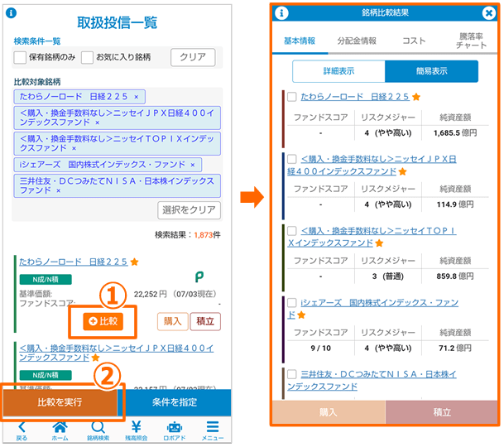Tap 購入 at bottom of comparison panel

329,412
